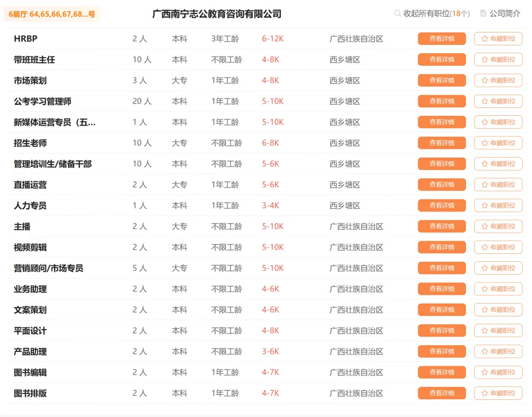Image resolution: width=532 pixels, height=417 pixels.
Task: View details for 招生老师
Action: (442, 143)
